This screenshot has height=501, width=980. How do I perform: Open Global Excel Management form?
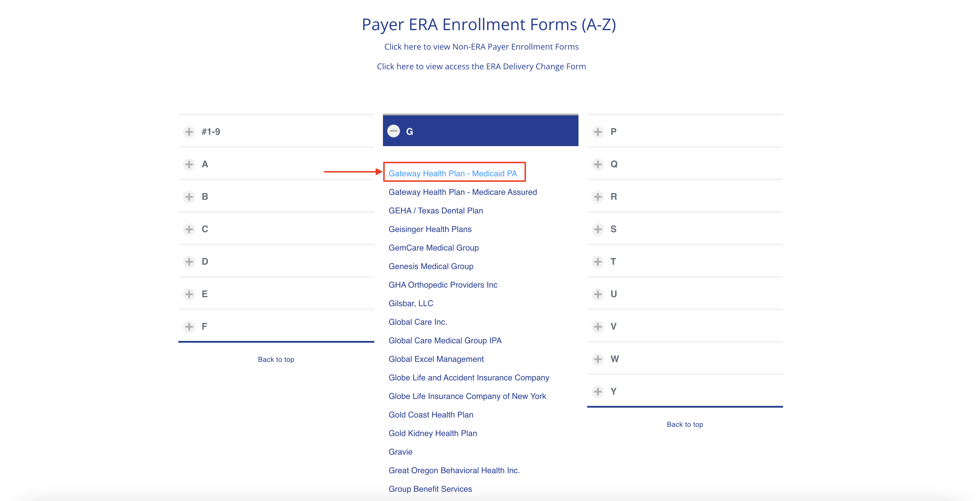[436, 359]
